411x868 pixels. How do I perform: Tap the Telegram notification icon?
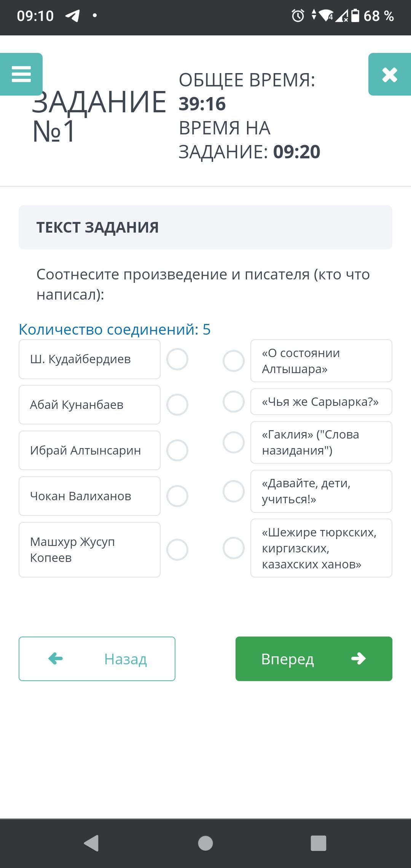click(73, 16)
